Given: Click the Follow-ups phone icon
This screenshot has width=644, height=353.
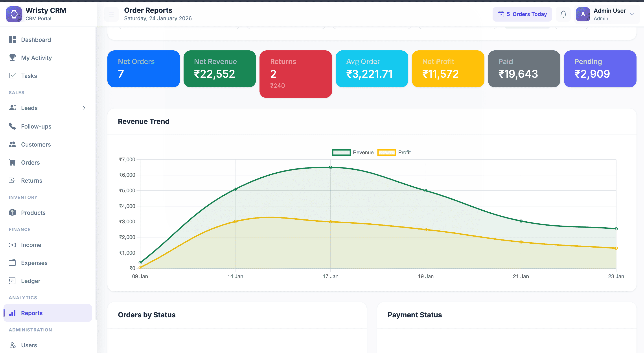Looking at the screenshot, I should tap(12, 126).
